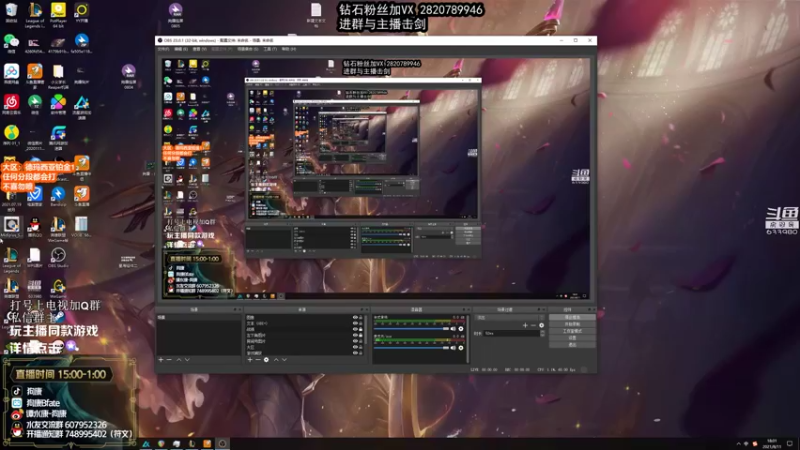Undock the Sources panel using its float icon
The height and width of the screenshot is (450, 800).
click(x=362, y=310)
